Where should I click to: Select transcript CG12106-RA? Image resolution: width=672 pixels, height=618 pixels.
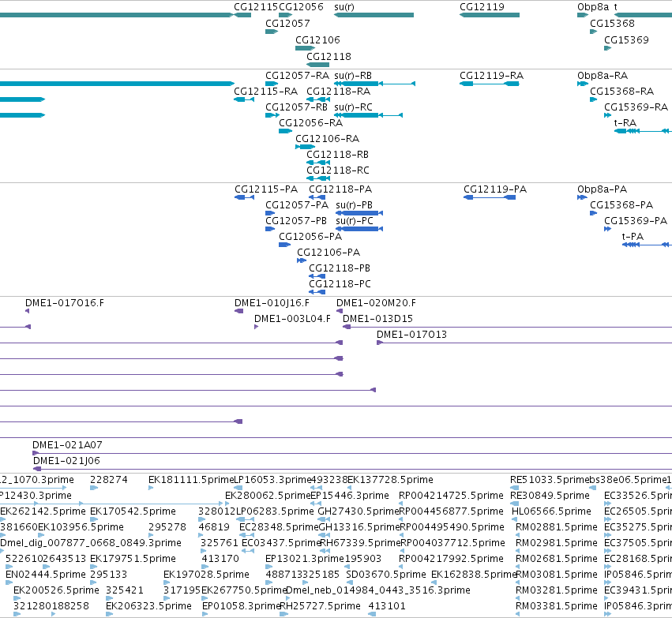point(328,139)
